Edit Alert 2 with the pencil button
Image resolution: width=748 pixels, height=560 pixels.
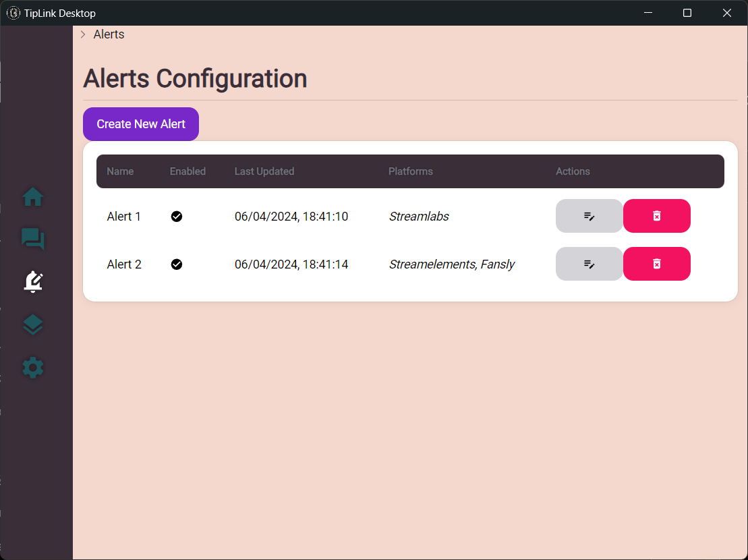[x=589, y=264]
